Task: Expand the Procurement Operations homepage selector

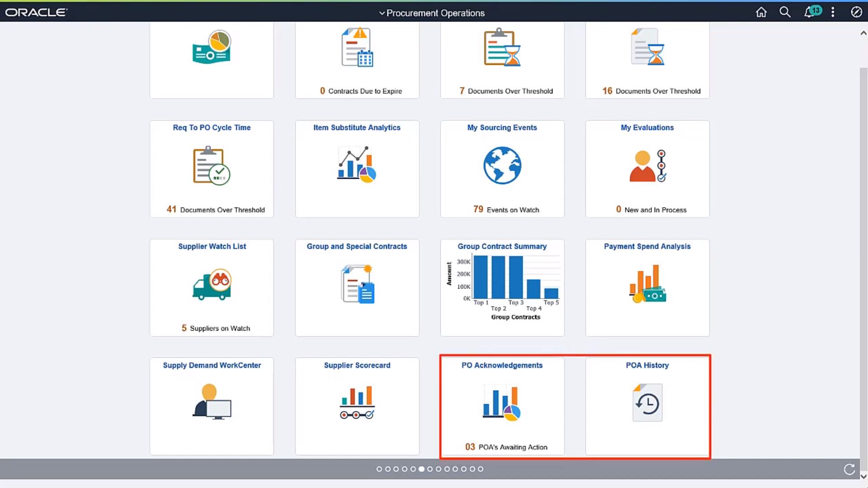Action: 432,13
